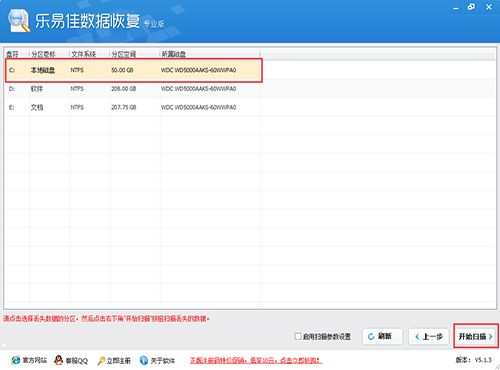Enable the 启用扫描参数设置 checkbox

coord(298,336)
